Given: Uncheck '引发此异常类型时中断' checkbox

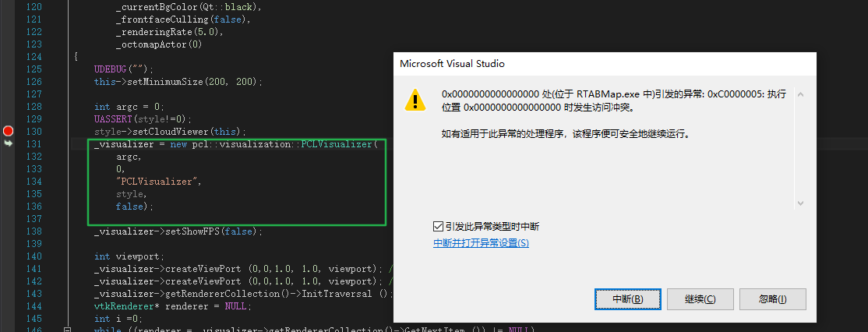Looking at the screenshot, I should click(x=438, y=227).
